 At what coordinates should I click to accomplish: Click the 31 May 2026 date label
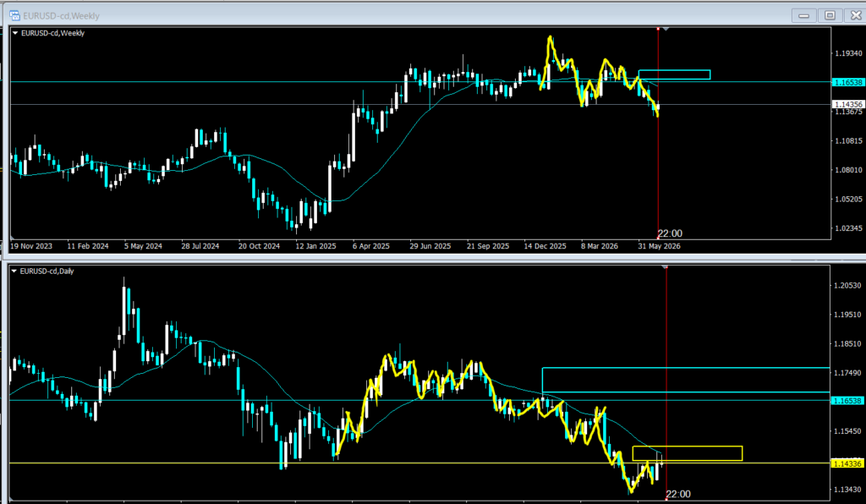659,246
